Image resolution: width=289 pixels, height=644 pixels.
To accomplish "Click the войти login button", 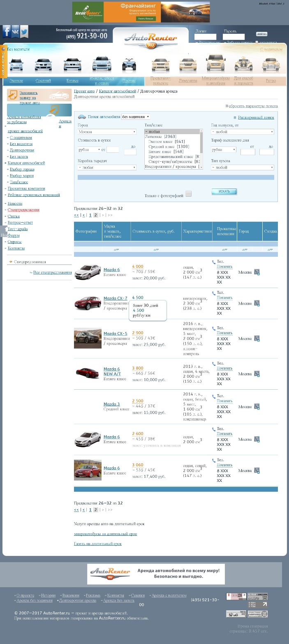I will tap(261, 34).
